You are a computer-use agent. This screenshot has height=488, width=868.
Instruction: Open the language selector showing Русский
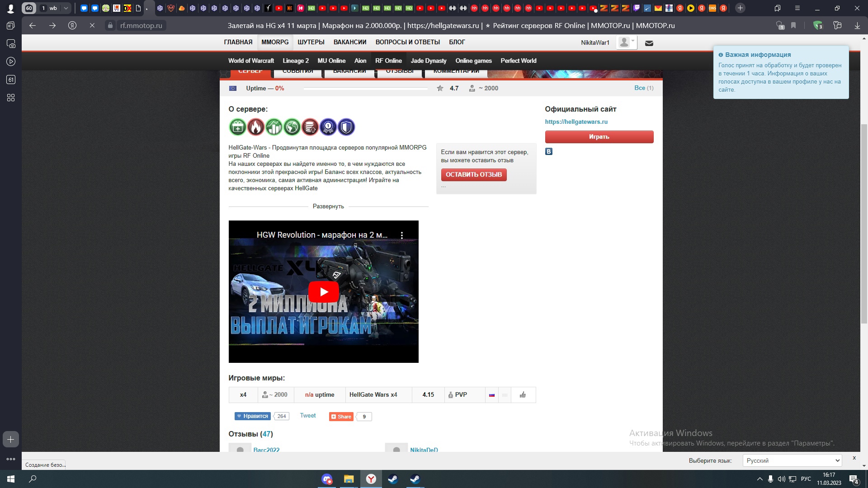click(x=792, y=461)
